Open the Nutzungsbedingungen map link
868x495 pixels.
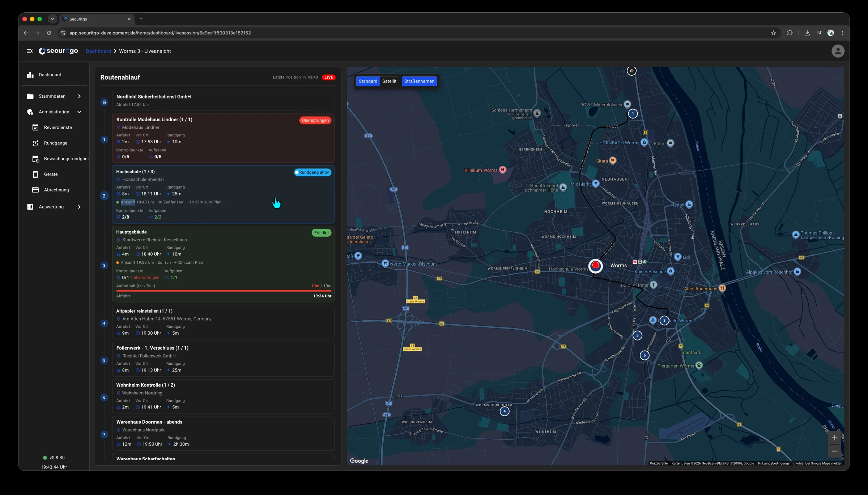coord(774,464)
